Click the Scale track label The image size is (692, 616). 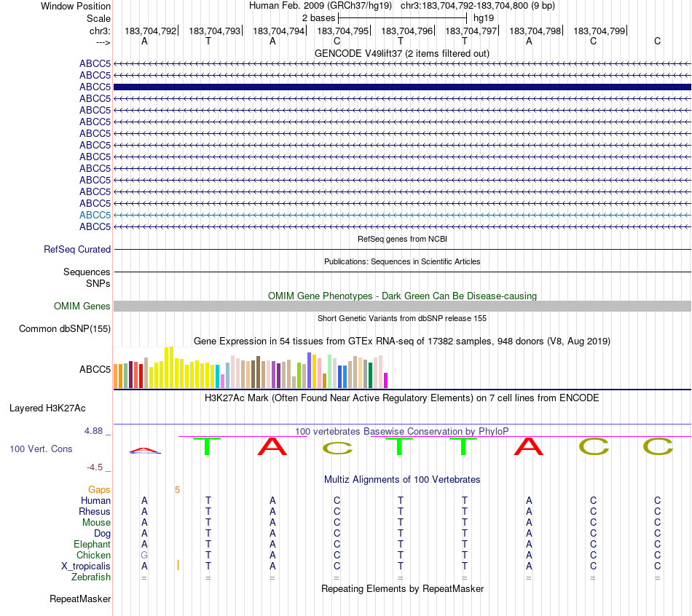pyautogui.click(x=98, y=18)
